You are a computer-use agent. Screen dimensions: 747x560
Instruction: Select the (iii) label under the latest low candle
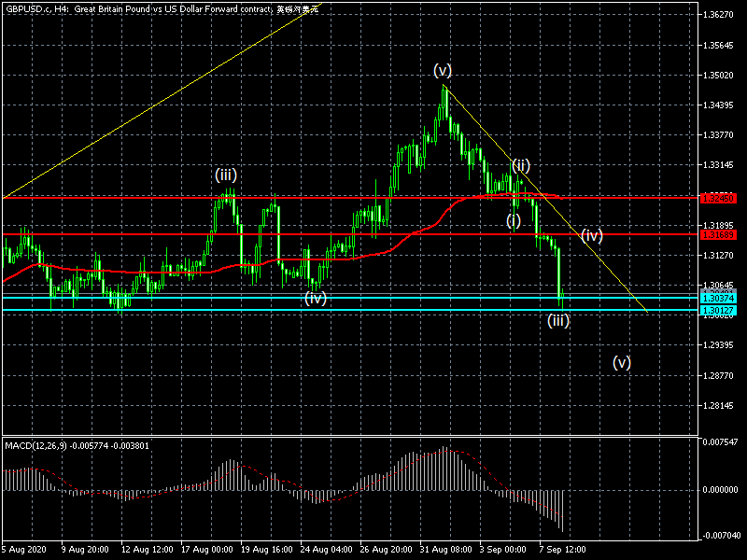558,320
